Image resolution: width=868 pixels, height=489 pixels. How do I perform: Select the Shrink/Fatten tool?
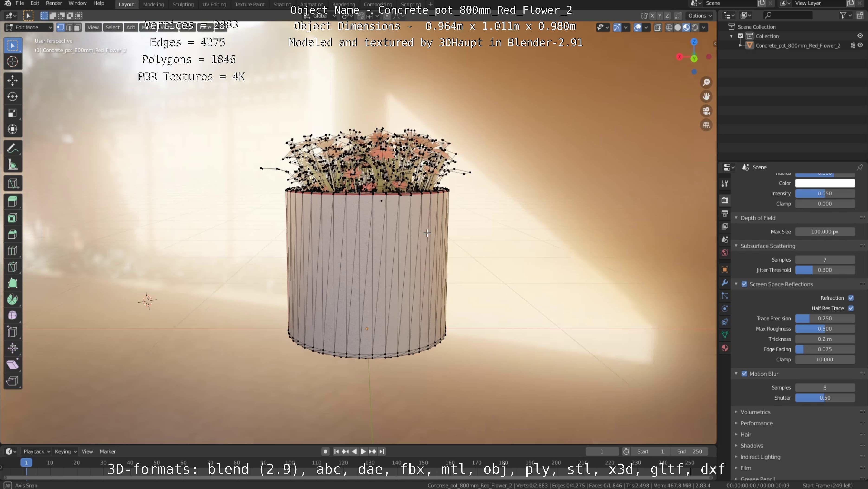click(13, 348)
